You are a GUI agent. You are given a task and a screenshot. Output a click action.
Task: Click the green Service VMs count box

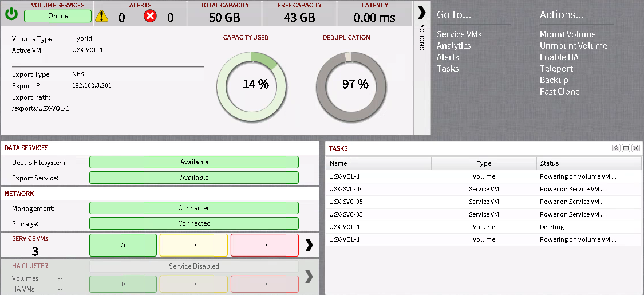[123, 245]
